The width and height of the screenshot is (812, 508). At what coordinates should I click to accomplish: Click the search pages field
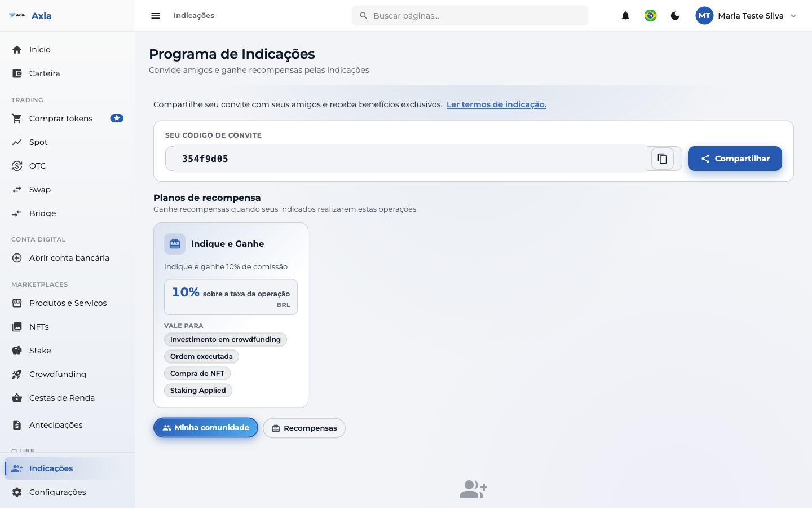tap(470, 16)
